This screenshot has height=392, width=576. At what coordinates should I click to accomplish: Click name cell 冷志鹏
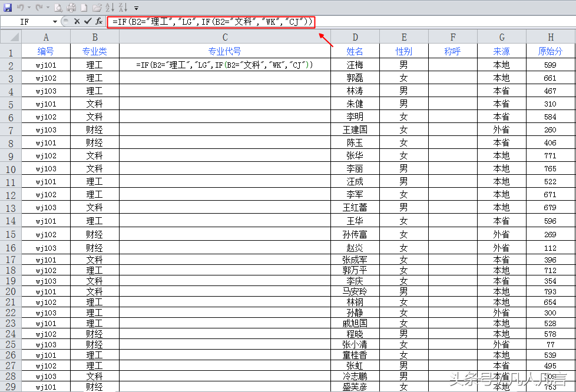[355, 376]
